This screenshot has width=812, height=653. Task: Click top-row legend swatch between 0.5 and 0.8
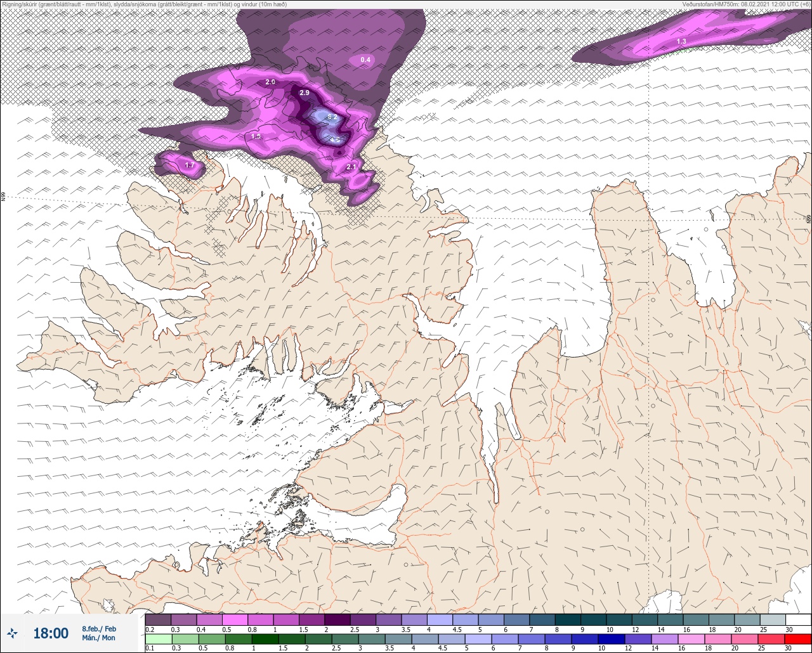point(235,620)
